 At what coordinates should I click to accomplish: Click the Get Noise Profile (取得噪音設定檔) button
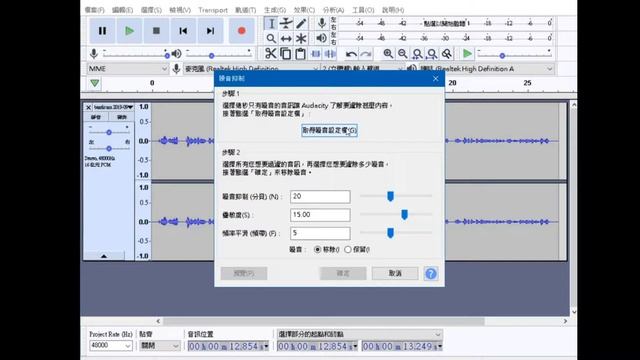click(x=329, y=131)
